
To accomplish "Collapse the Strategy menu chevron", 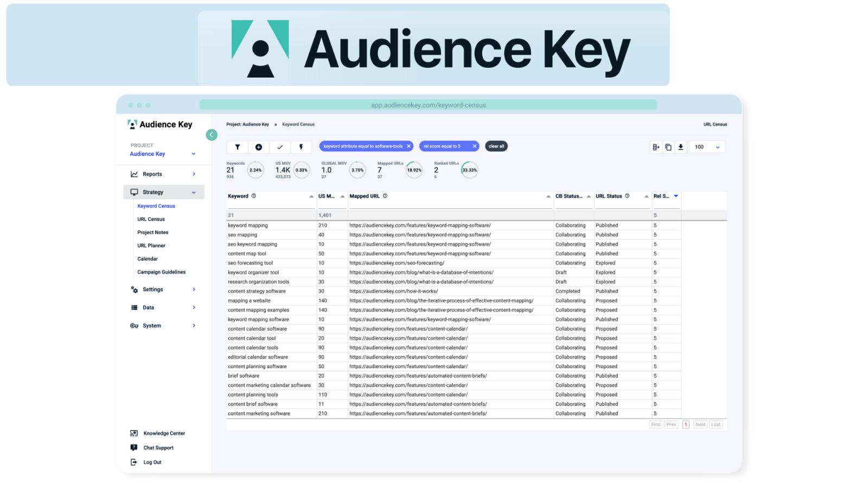I will tap(194, 192).
